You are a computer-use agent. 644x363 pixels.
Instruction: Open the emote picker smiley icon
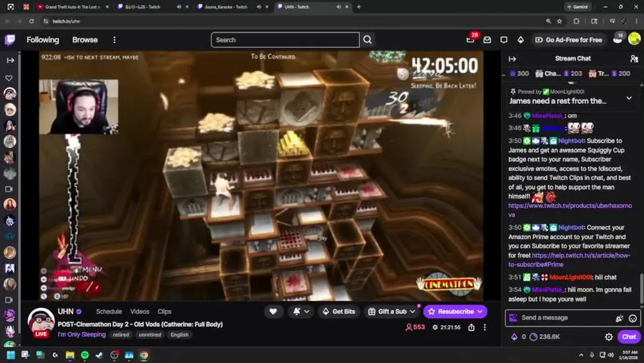633,318
